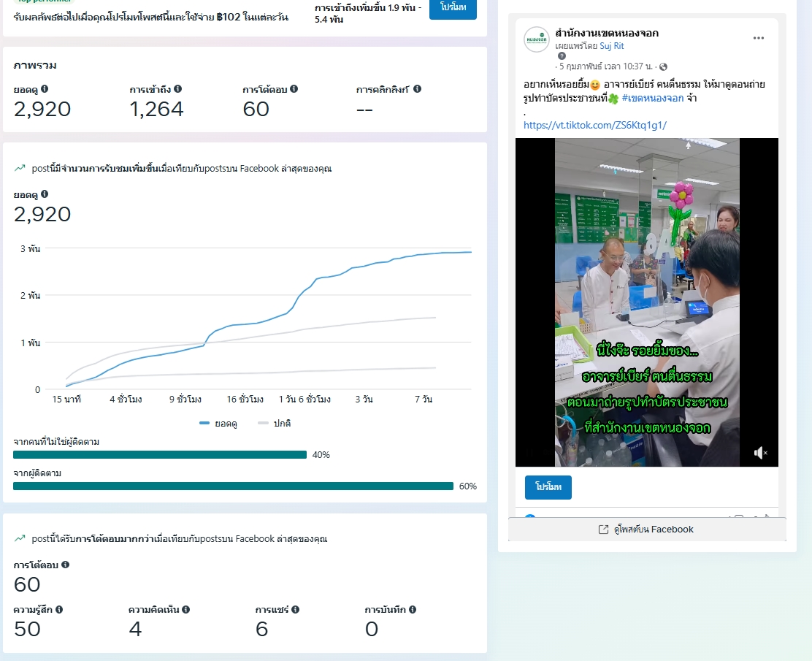The height and width of the screenshot is (661, 812).
Task: Click the 40% non-follower bar
Action: pos(160,455)
